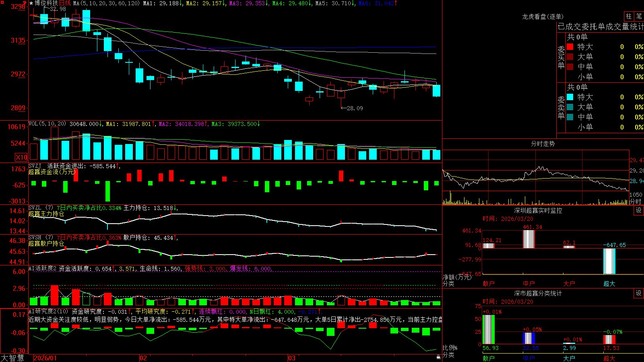Viewport: 644px width, 362px height.
Task: Select the 柱 display mode tab
Action: click(629, 16)
